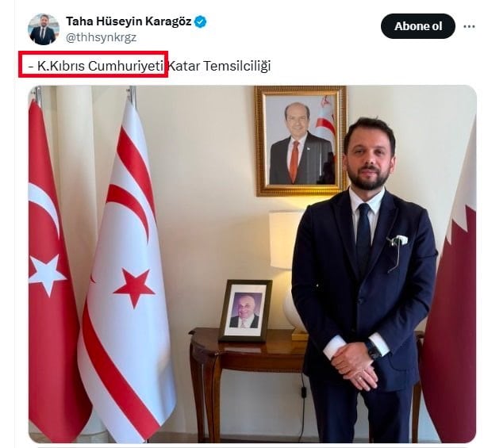Click the small framed photo on the table

(x=245, y=311)
